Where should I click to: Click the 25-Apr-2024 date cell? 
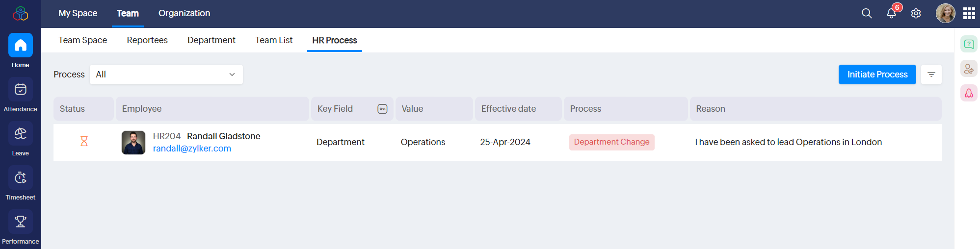pyautogui.click(x=505, y=142)
